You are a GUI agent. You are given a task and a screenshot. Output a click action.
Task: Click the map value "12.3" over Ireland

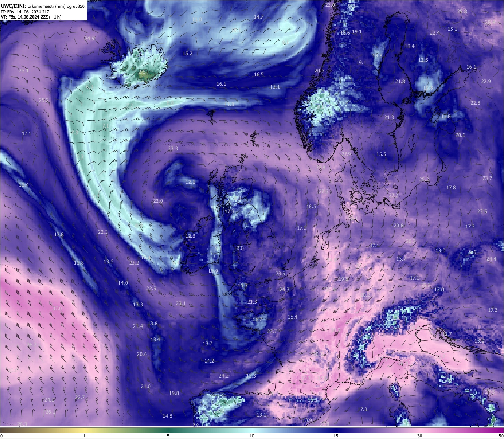pyautogui.click(x=190, y=236)
